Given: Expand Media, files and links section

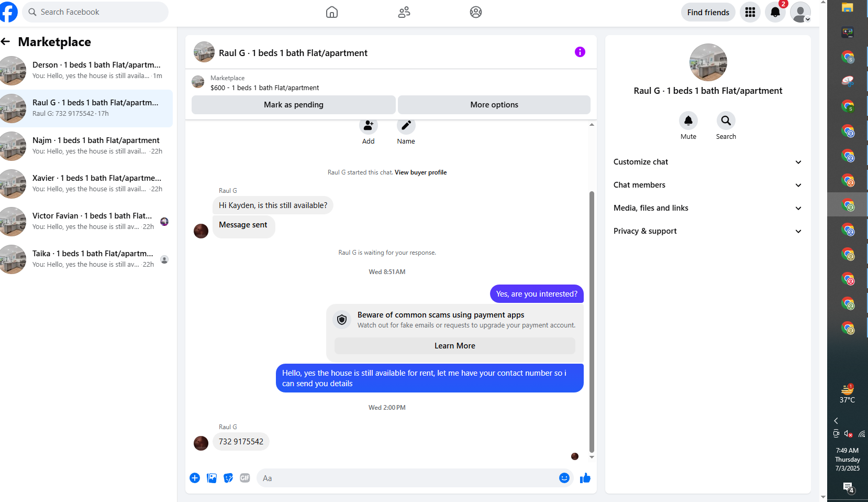Looking at the screenshot, I should 708,208.
